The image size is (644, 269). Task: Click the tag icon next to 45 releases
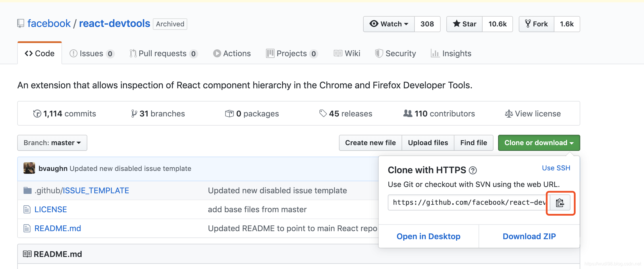tap(323, 114)
